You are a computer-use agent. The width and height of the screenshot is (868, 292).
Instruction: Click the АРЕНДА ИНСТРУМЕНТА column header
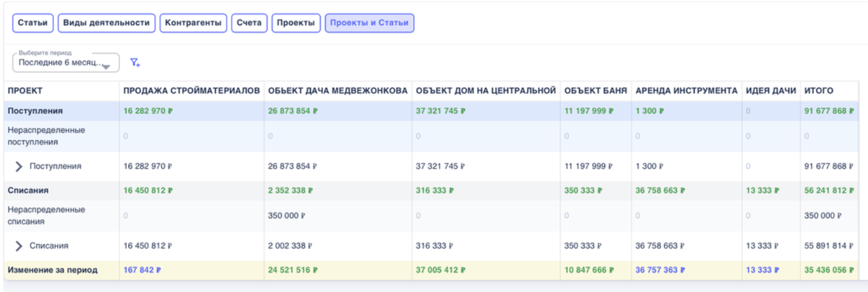click(686, 91)
